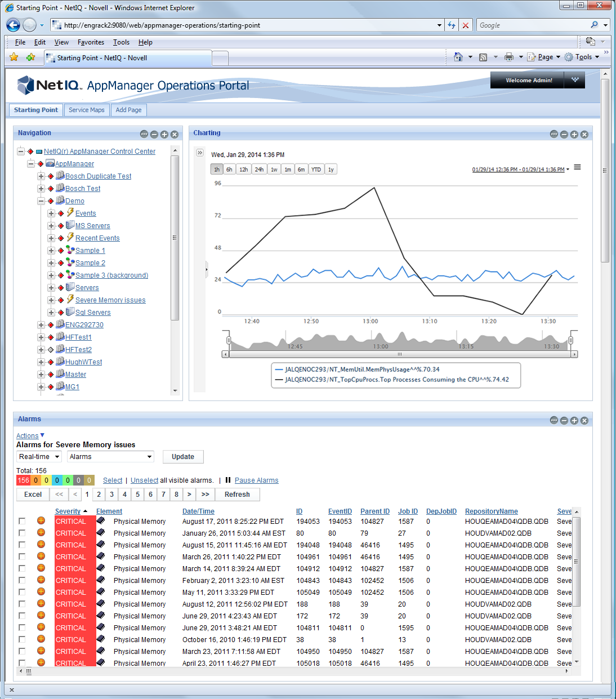616x699 pixels.
Task: Click the alarms Refresh button
Action: [x=237, y=495]
